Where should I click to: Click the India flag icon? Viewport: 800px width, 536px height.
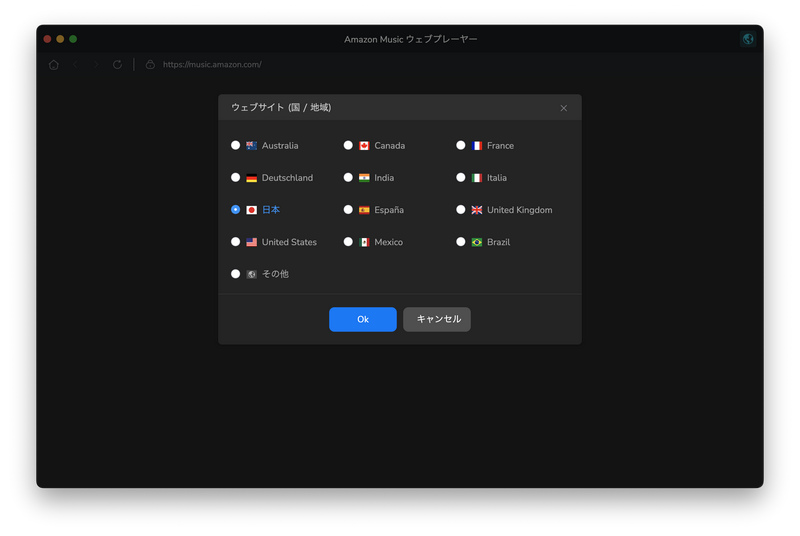tap(364, 178)
